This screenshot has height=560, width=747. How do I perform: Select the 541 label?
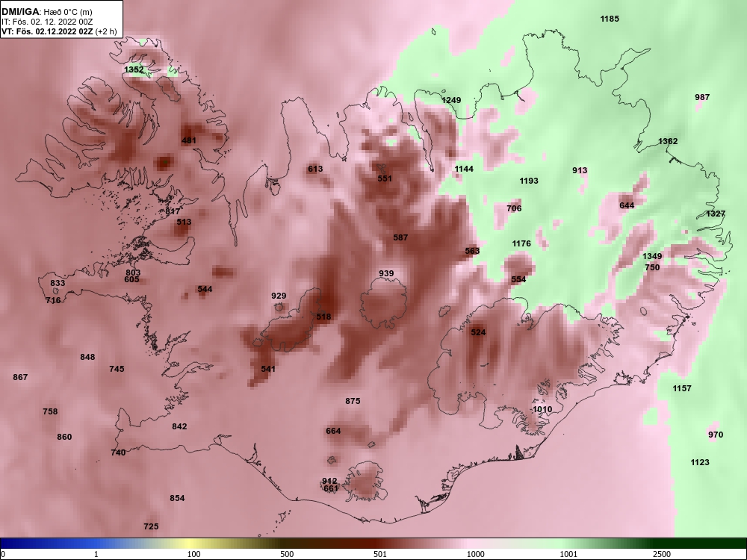(268, 369)
